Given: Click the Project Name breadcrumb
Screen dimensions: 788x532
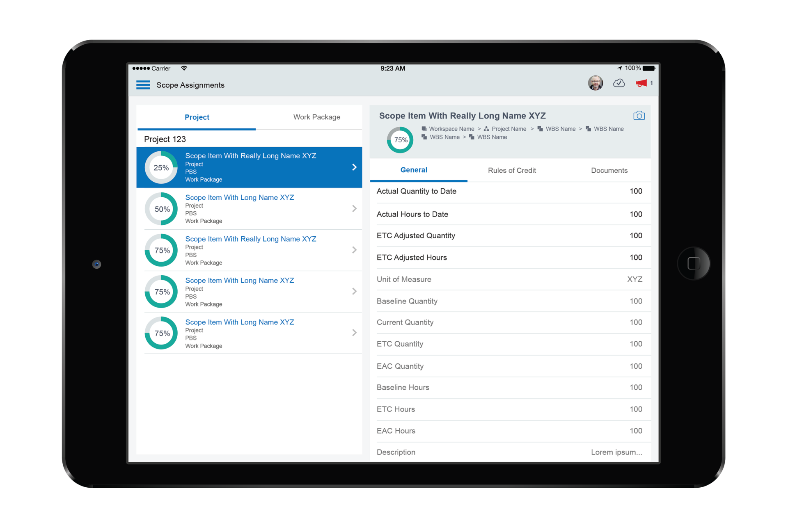Looking at the screenshot, I should point(509,129).
